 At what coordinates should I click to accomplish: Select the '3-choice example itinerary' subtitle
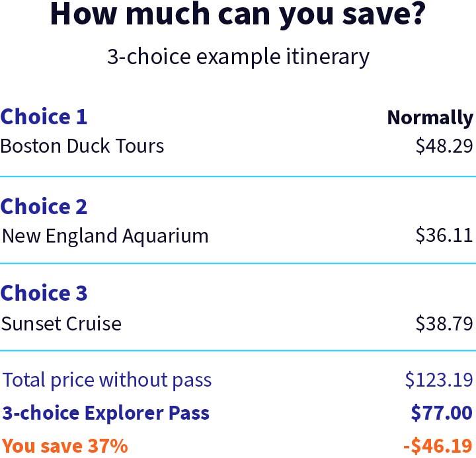238,57
